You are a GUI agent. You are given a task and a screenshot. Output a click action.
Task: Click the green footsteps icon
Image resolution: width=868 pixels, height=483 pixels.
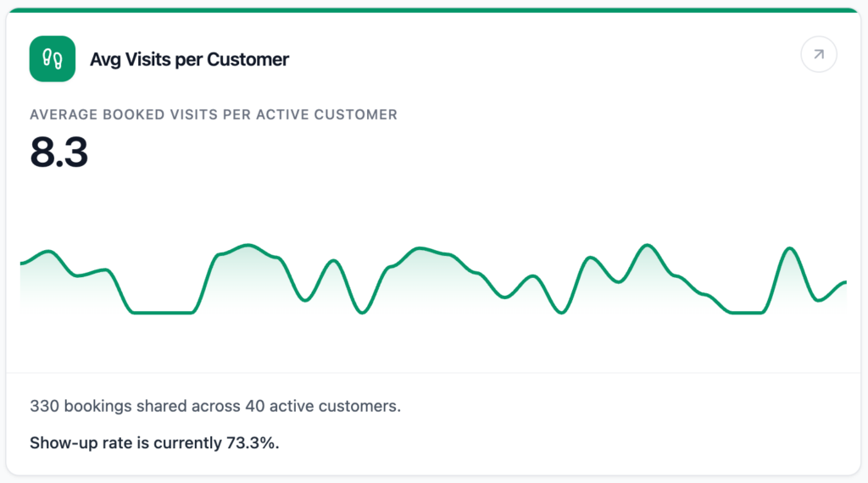pos(53,58)
